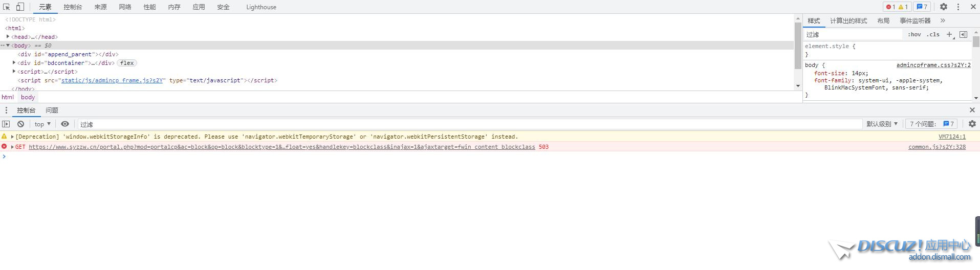Viewport: 980px width, 270px height.
Task: Open the admincp_frame.js script link
Action: (x=112, y=80)
